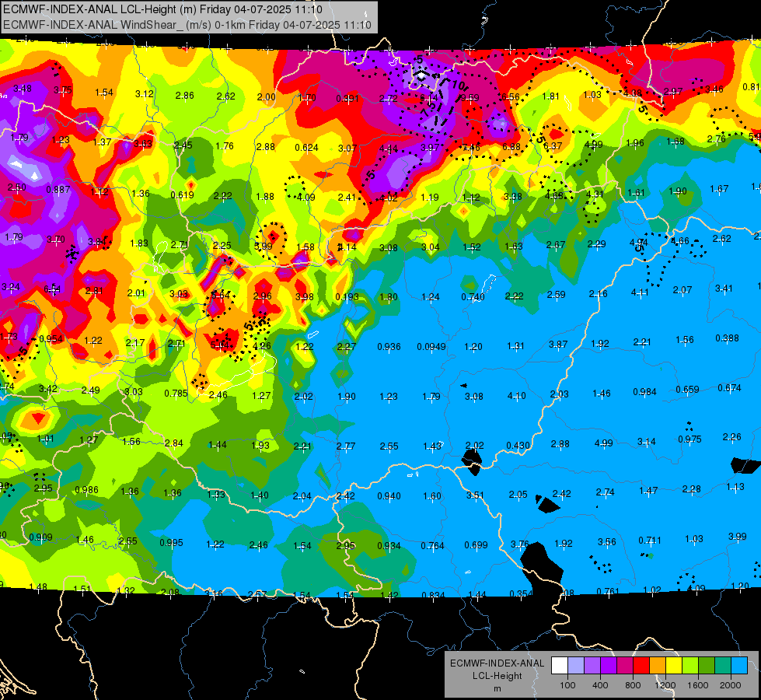The height and width of the screenshot is (700, 761).
Task: Select the yellow legend swatch
Action: pyautogui.click(x=674, y=666)
